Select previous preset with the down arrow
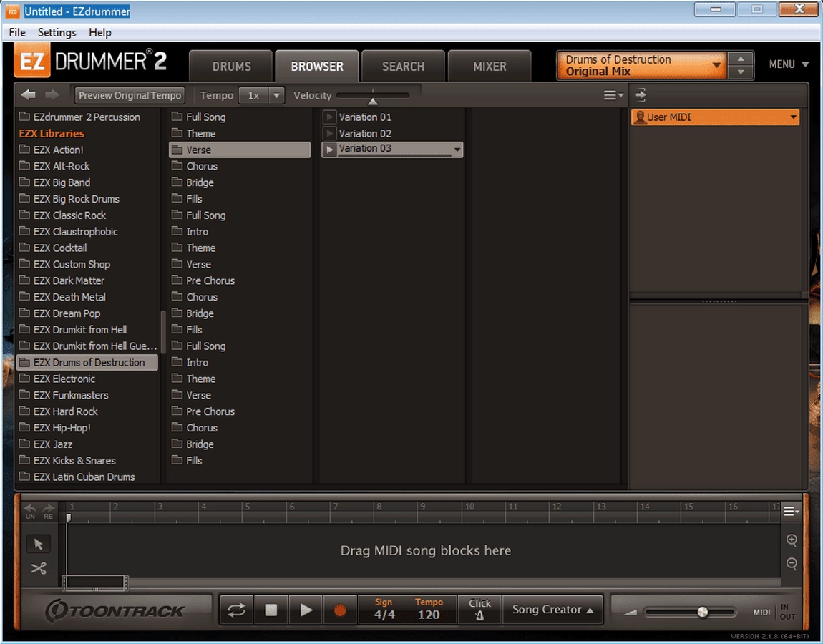This screenshot has height=644, width=823. (741, 72)
